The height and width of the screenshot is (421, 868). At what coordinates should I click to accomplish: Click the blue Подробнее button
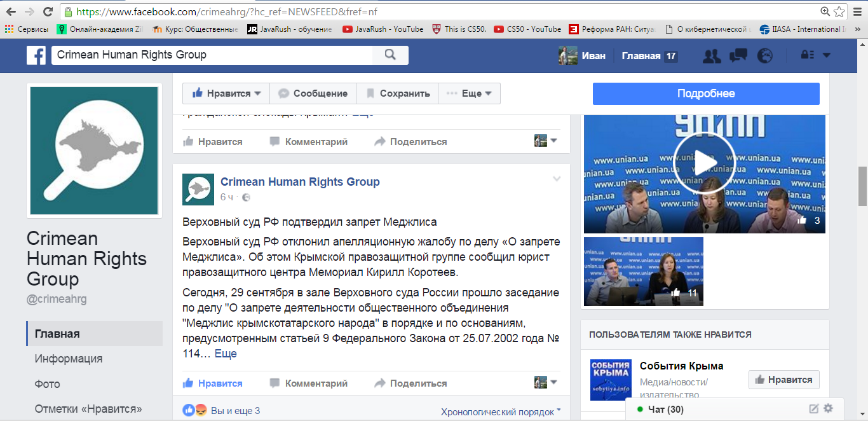[x=706, y=93]
